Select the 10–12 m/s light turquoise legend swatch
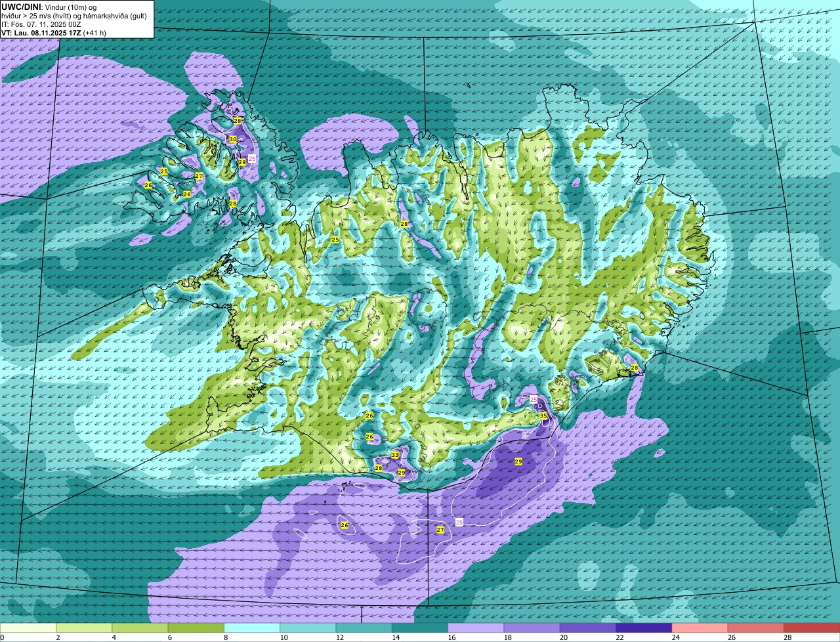This screenshot has height=642, width=840. pos(308,628)
